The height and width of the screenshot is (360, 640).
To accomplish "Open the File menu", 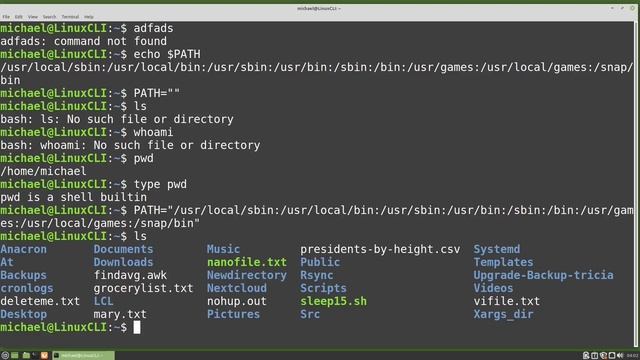I will (x=6, y=17).
